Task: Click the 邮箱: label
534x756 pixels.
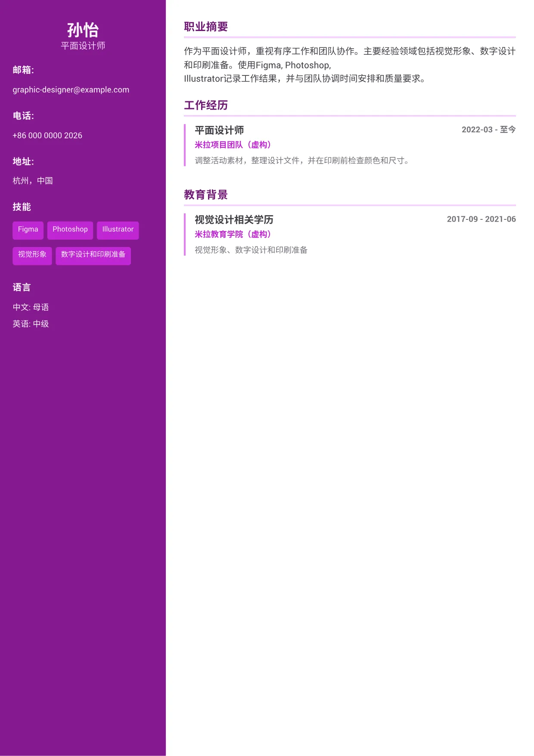Action: click(23, 70)
